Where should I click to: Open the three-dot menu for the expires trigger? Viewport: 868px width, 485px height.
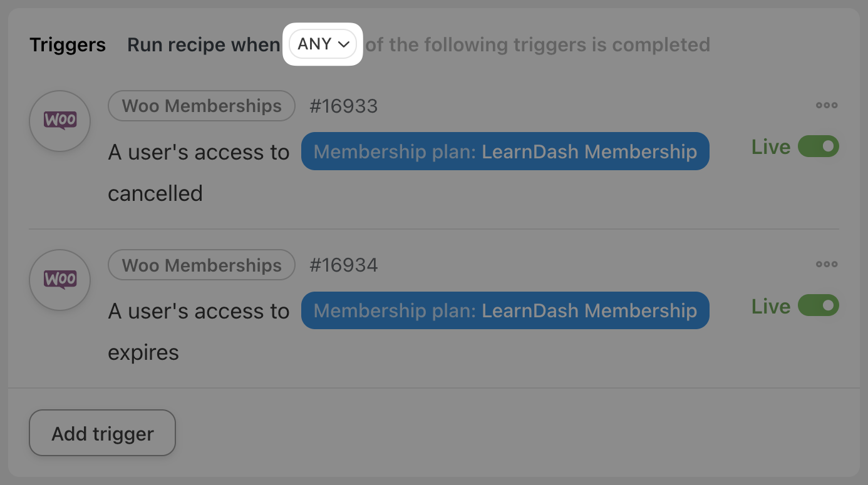click(827, 264)
